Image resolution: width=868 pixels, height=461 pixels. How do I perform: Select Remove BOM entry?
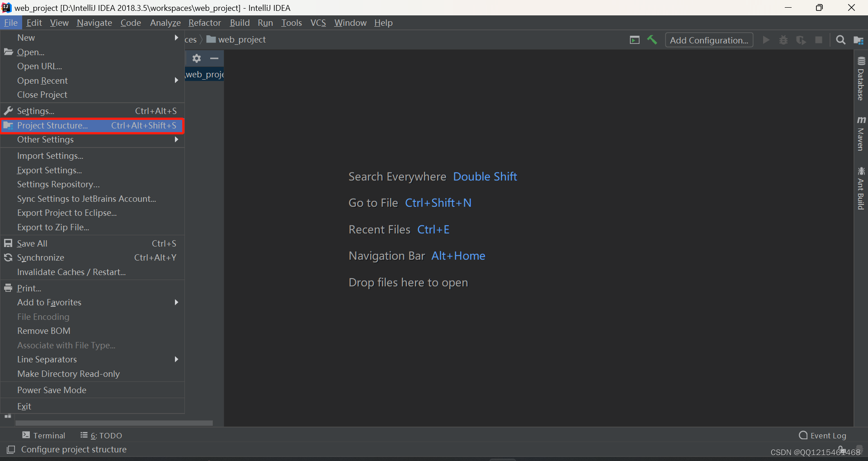tap(92, 331)
